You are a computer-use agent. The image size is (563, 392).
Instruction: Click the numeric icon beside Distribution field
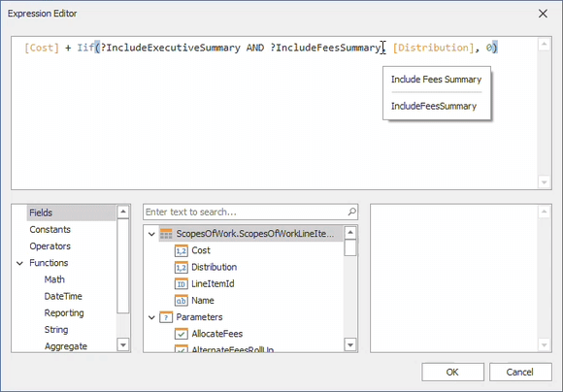(182, 268)
